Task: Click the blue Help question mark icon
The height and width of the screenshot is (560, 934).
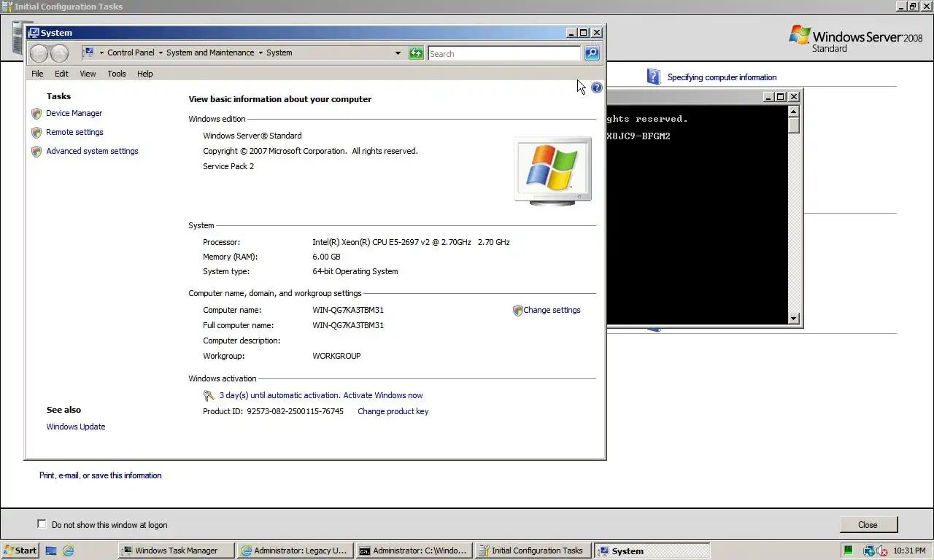Action: [597, 87]
